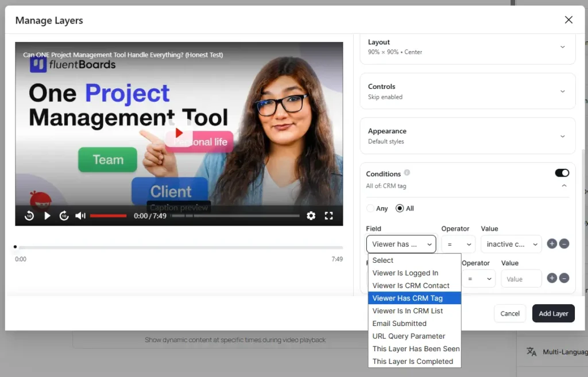The width and height of the screenshot is (588, 377).
Task: Close the Manage Layers dialog
Action: pyautogui.click(x=568, y=20)
